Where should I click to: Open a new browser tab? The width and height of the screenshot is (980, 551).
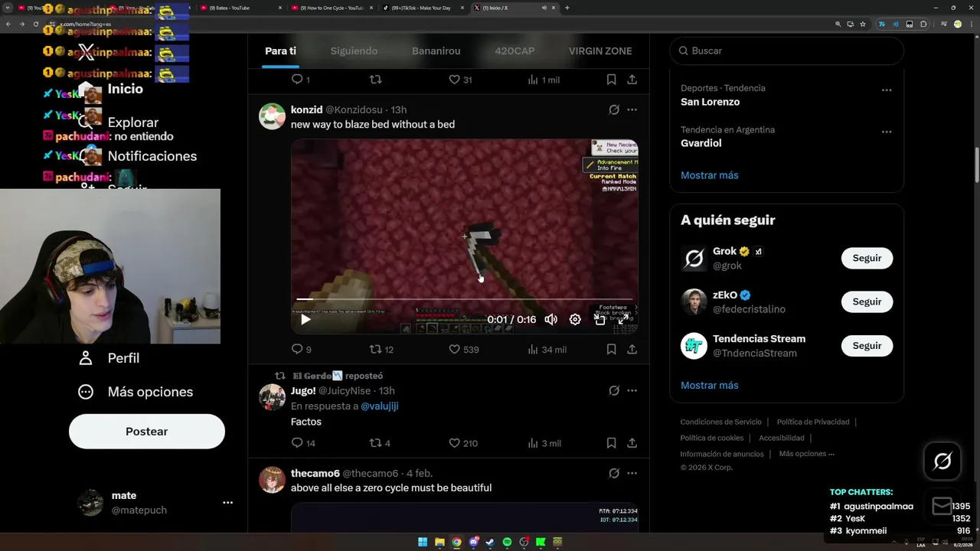coord(567,8)
